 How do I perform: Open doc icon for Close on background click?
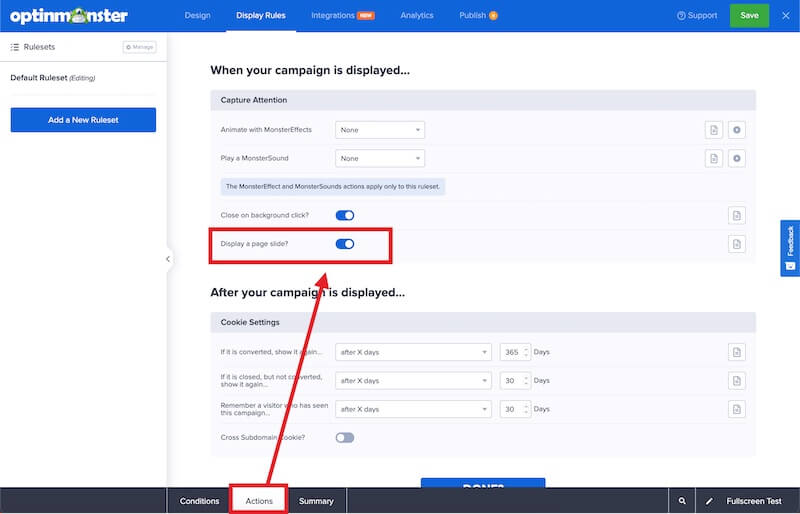coord(737,215)
